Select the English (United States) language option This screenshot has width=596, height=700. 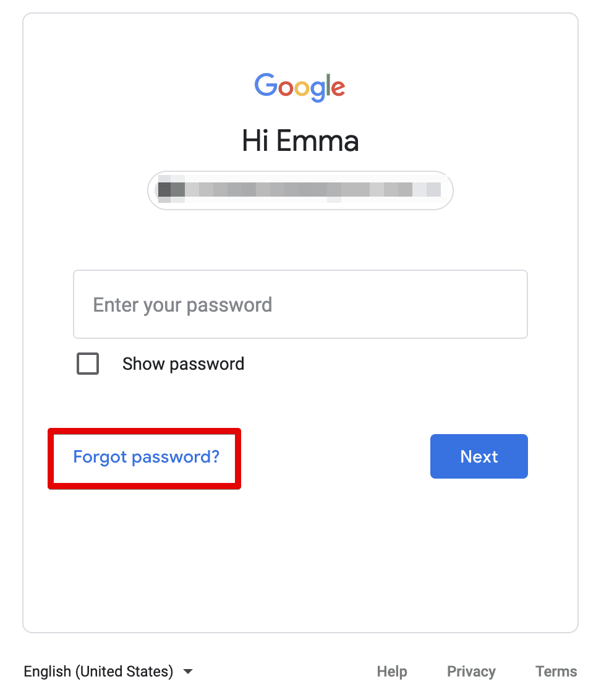97,671
